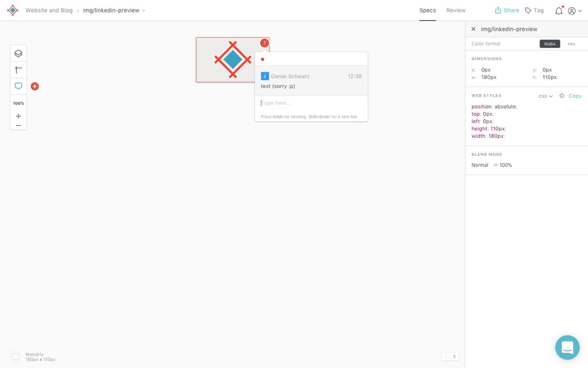Screen dimensions: 588x368
Task: Open the notifications bell
Action: click(559, 11)
